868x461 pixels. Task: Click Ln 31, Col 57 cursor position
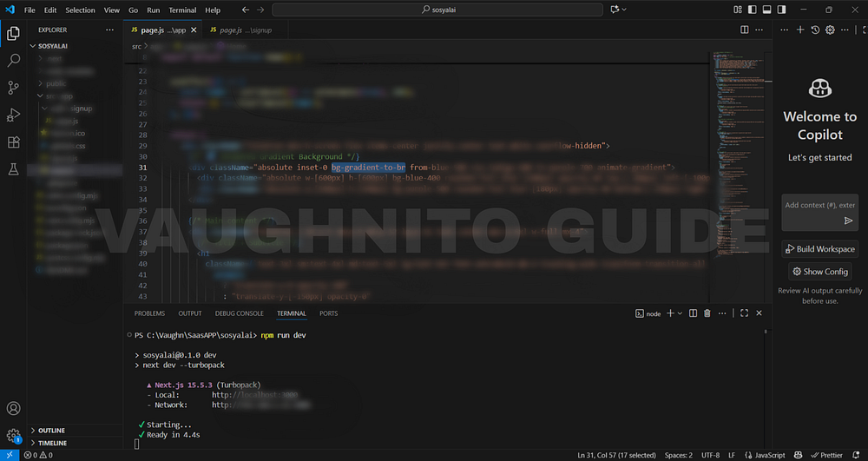[616, 455]
